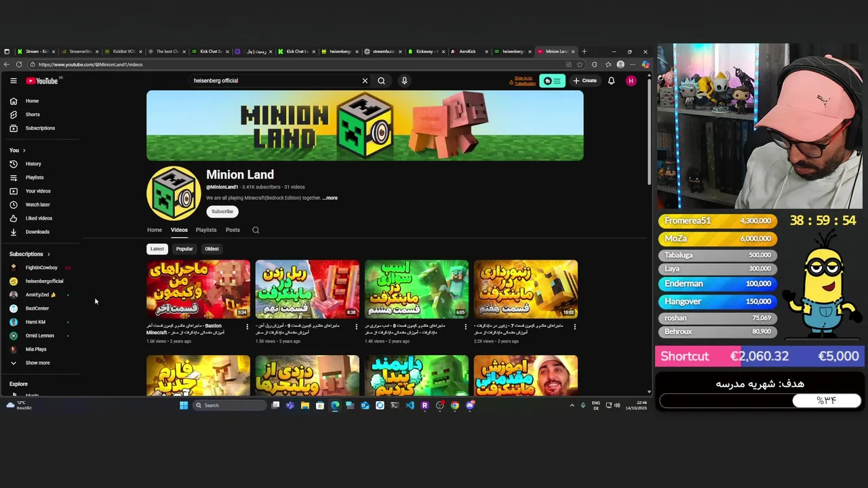This screenshot has height=488, width=868.
Task: Click the Sign in to TubeBuddy link
Action: [524, 81]
